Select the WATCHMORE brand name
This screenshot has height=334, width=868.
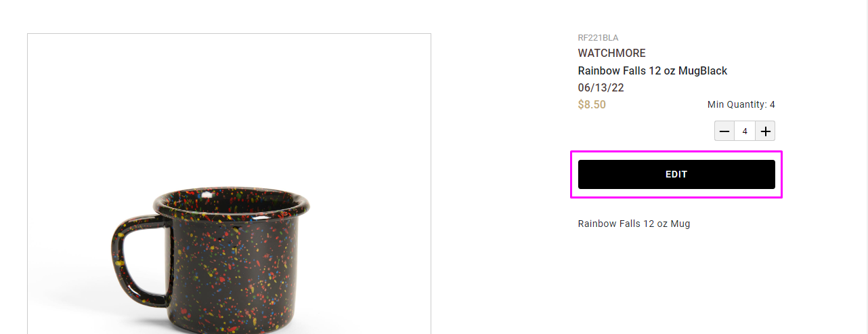click(x=611, y=53)
